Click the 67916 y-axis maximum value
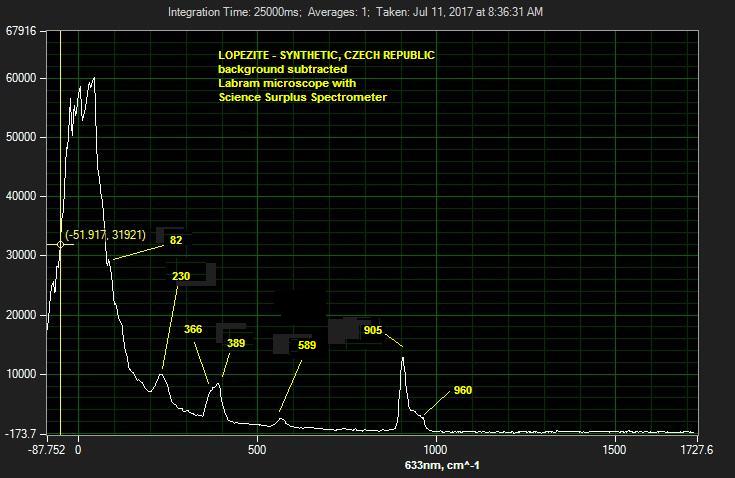The height and width of the screenshot is (478, 735). click(x=21, y=31)
